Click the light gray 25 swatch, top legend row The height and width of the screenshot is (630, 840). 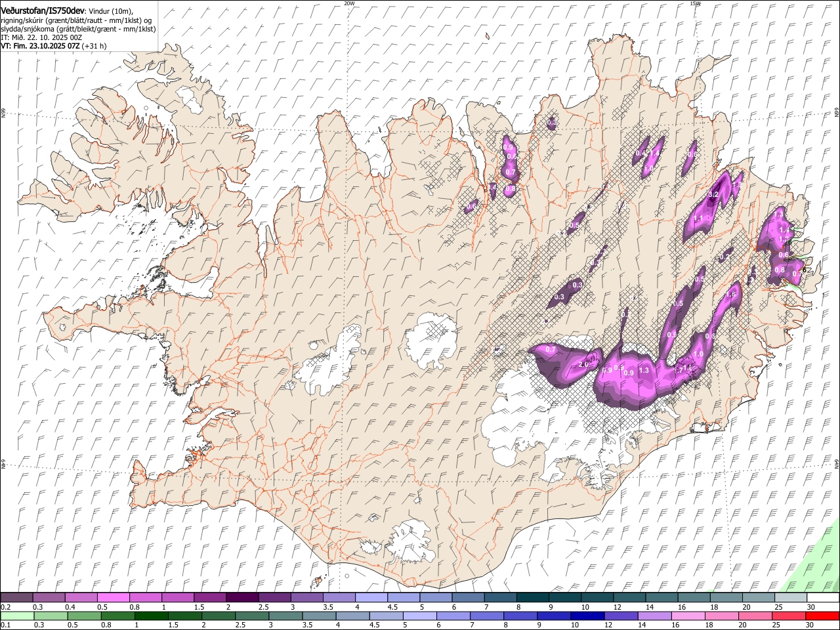click(791, 598)
